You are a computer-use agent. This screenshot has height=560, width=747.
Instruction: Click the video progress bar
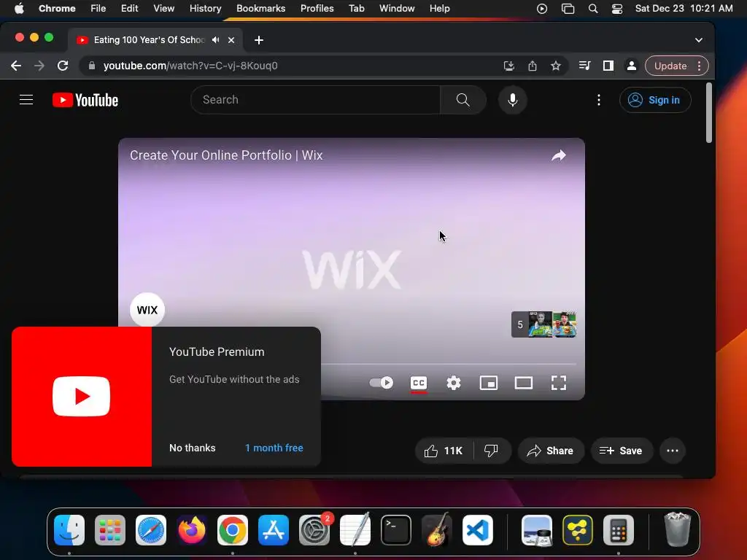pyautogui.click(x=448, y=365)
